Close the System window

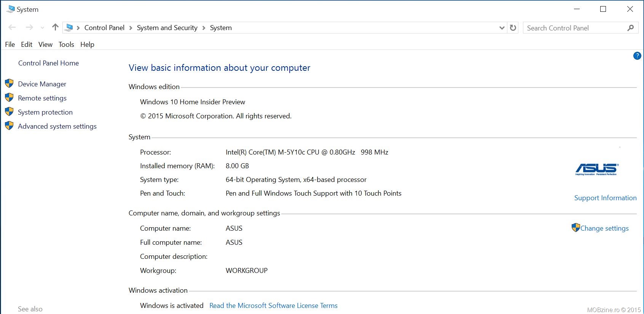630,9
